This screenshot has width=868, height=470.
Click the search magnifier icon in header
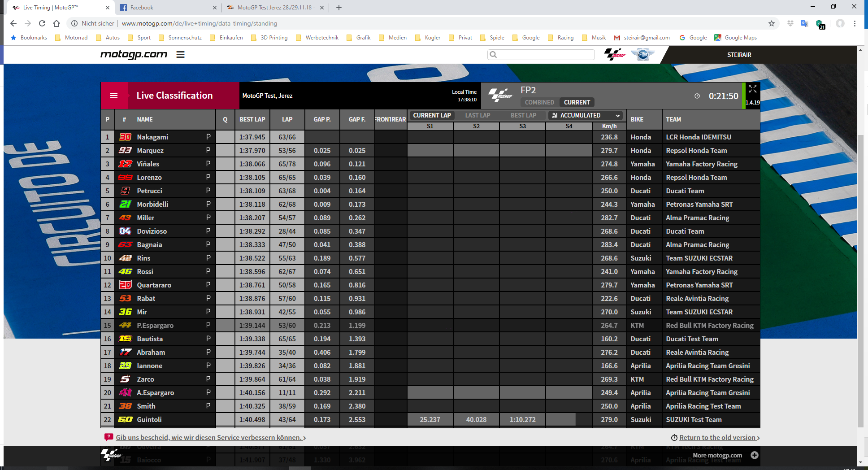(494, 55)
